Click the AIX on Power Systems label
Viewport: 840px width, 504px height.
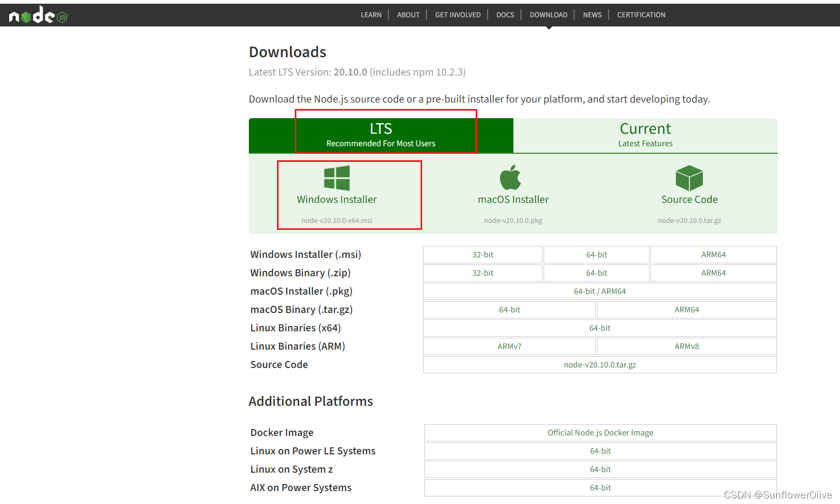click(301, 488)
